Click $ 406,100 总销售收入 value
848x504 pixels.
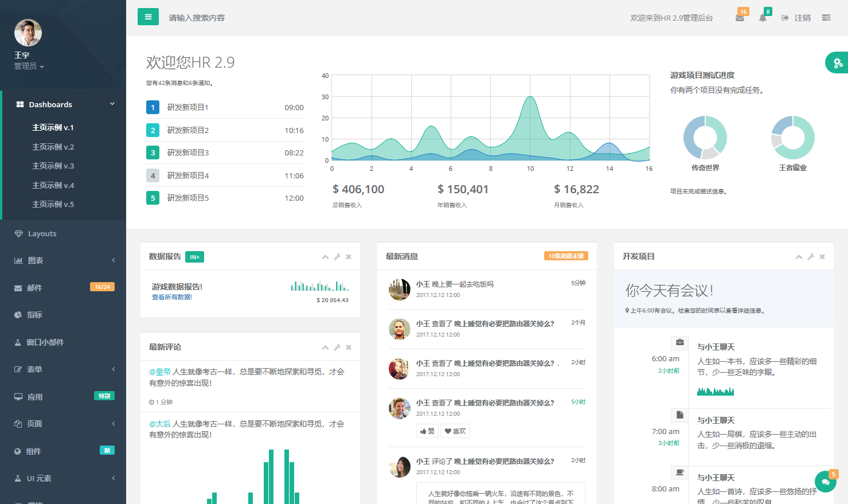coord(358,189)
